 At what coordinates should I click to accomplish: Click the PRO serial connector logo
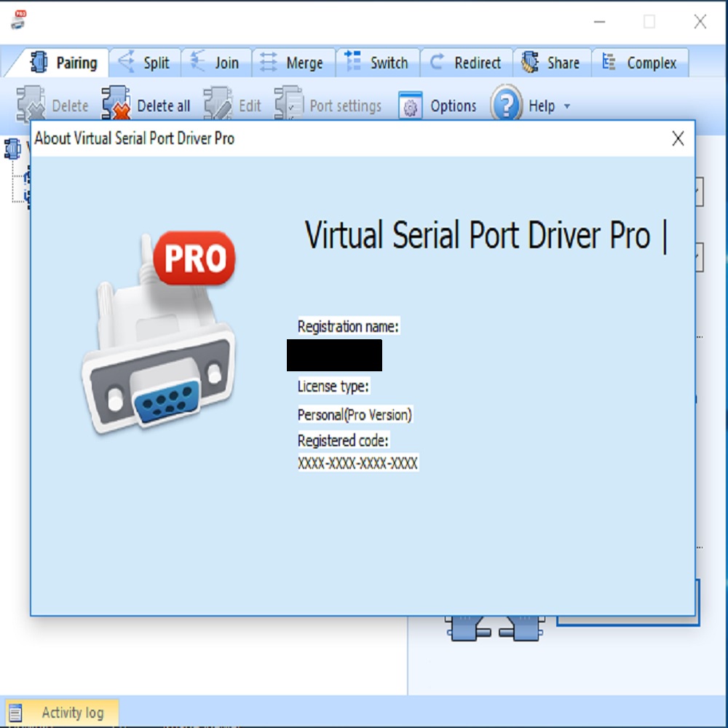tap(158, 331)
